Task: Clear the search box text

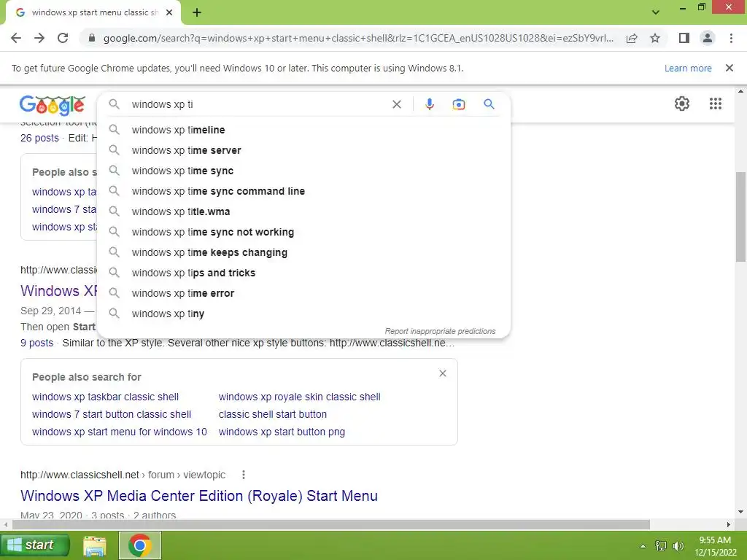Action: coord(396,104)
